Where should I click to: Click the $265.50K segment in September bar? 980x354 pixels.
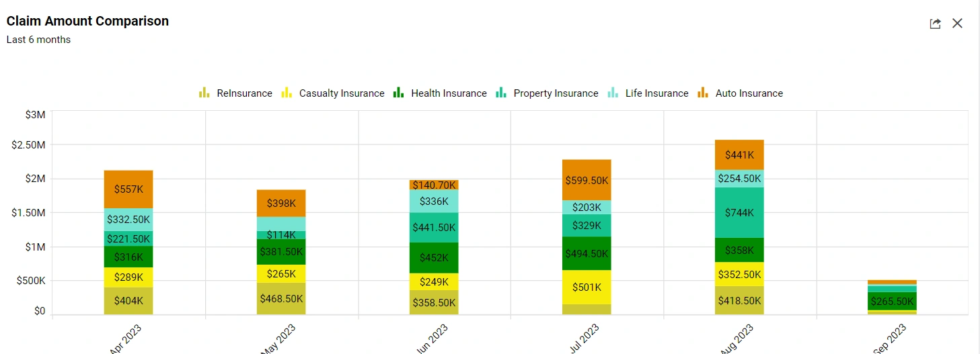[x=892, y=301]
